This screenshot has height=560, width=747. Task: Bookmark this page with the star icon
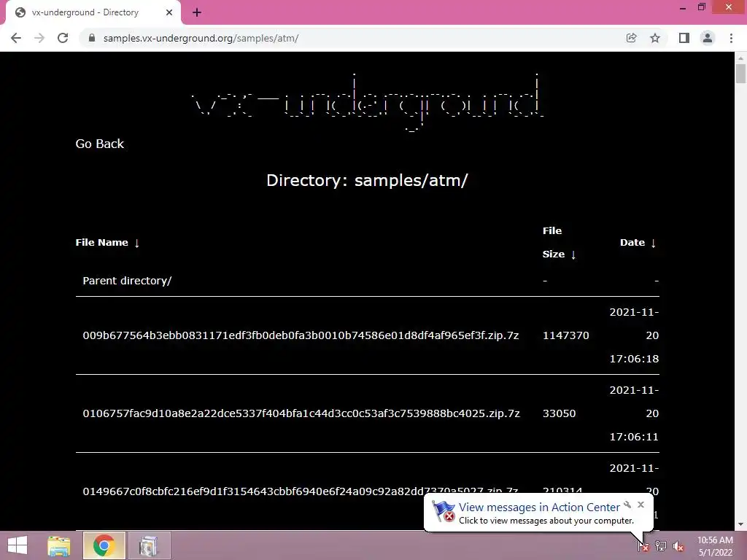[655, 38]
